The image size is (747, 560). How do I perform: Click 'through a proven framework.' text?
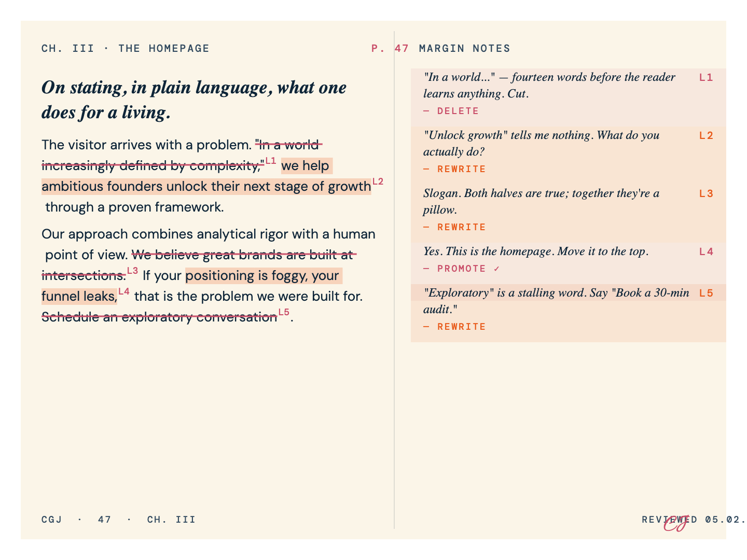click(x=134, y=207)
